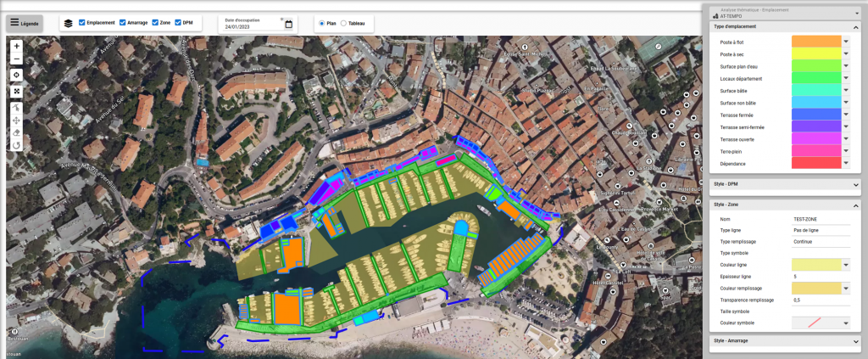Click the Dépendance red swatch
868x359 pixels.
[x=816, y=164]
